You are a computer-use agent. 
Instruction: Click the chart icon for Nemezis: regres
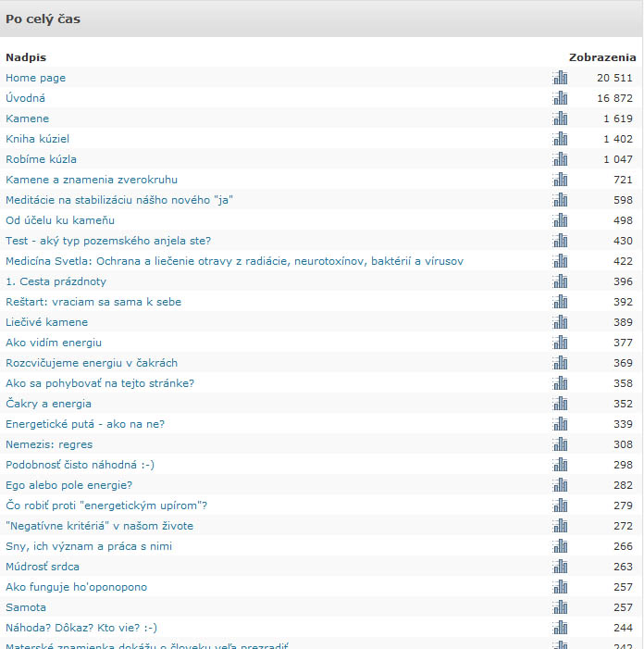pyautogui.click(x=560, y=444)
